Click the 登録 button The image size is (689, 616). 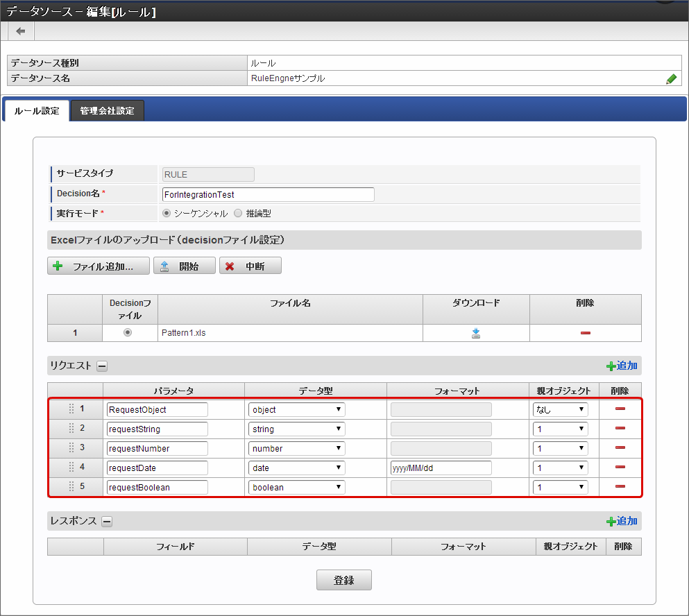pos(343,581)
